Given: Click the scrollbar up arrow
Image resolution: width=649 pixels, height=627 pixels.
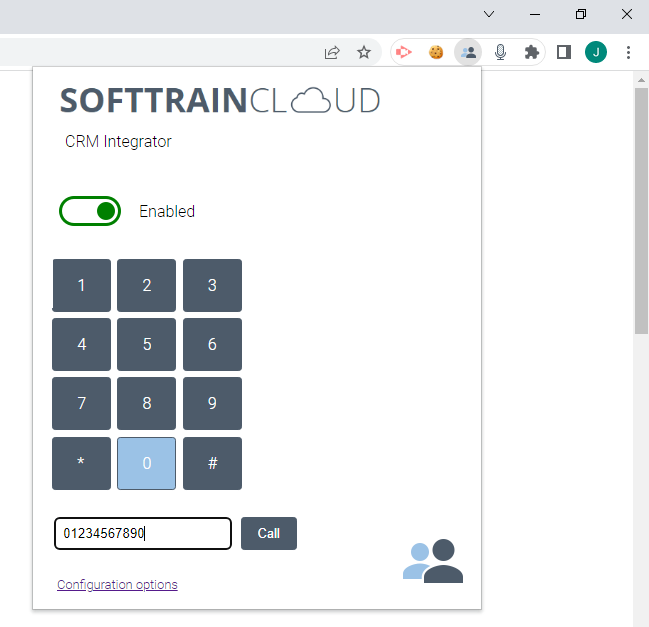Looking at the screenshot, I should [641, 80].
